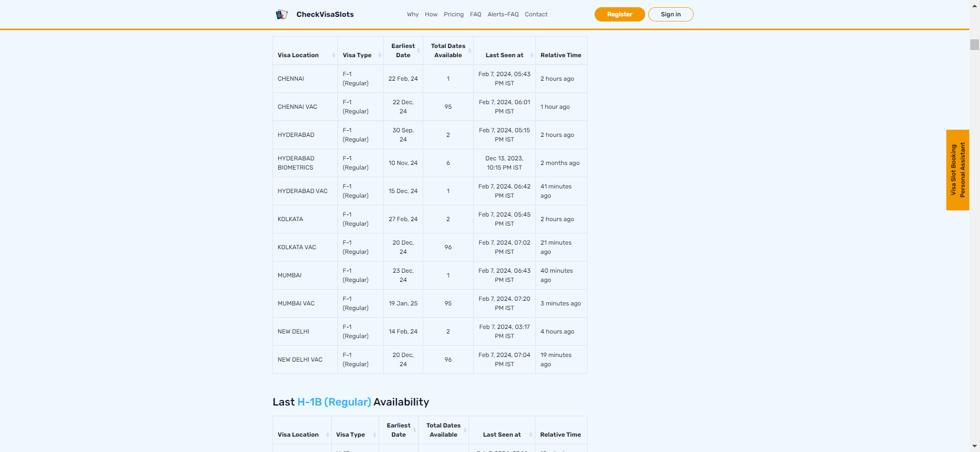The image size is (980, 452).
Task: Sort H-1B table by Visa Type
Action: [355, 430]
